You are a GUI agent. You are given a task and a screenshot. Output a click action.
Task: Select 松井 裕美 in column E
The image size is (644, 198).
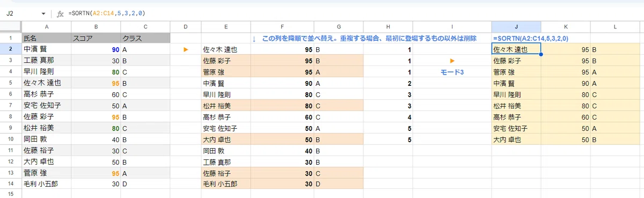click(226, 106)
